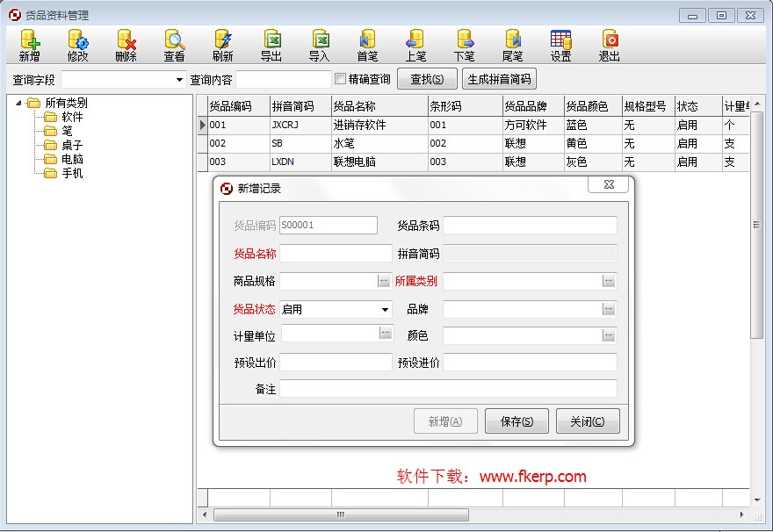This screenshot has height=532, width=773.
Task: Go to first record with 首笔
Action: point(368,46)
